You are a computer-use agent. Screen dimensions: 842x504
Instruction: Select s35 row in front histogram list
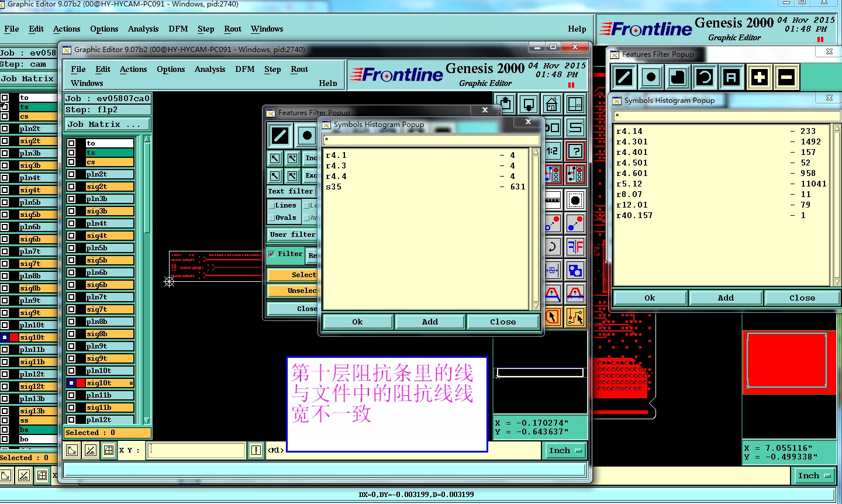[x=426, y=187]
